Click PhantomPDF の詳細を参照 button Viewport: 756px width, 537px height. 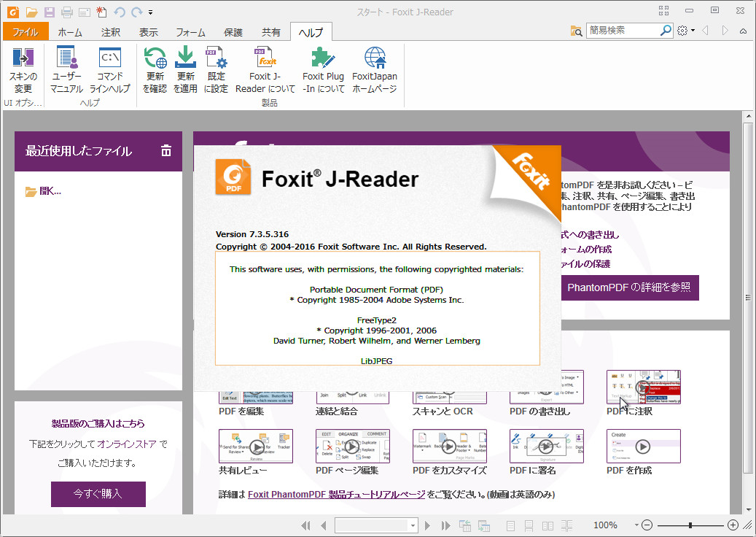pyautogui.click(x=629, y=287)
